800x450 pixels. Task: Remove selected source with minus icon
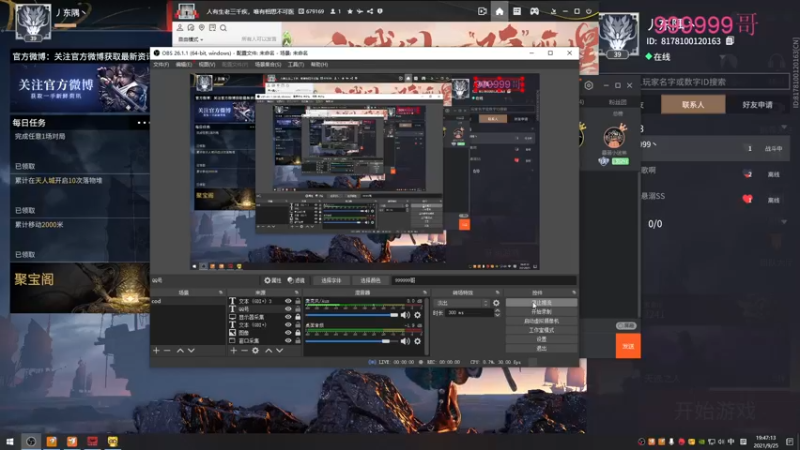pyautogui.click(x=244, y=351)
